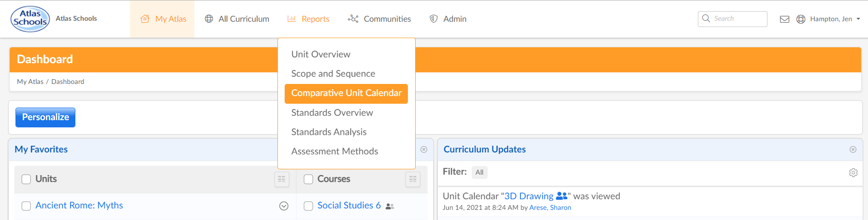
Task: Click the Atlas Schools logo
Action: pyautogui.click(x=30, y=19)
